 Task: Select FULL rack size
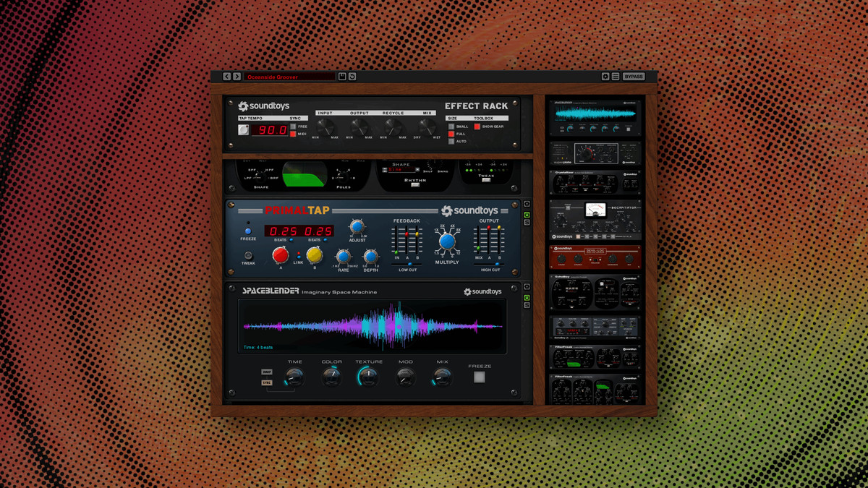[x=451, y=134]
